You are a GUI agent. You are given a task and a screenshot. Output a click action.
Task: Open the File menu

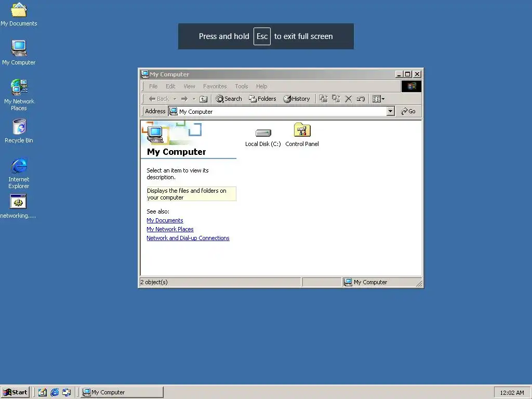(153, 86)
